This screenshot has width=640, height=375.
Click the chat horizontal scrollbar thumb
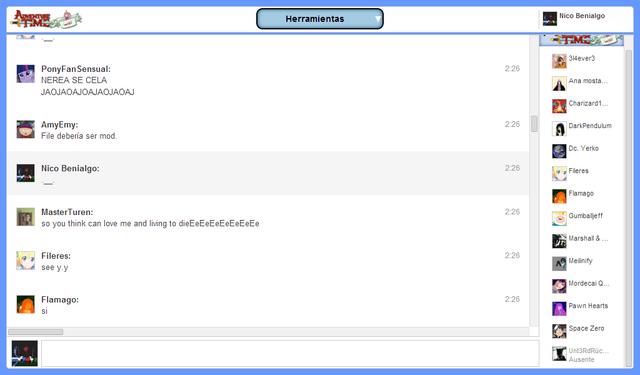36,332
